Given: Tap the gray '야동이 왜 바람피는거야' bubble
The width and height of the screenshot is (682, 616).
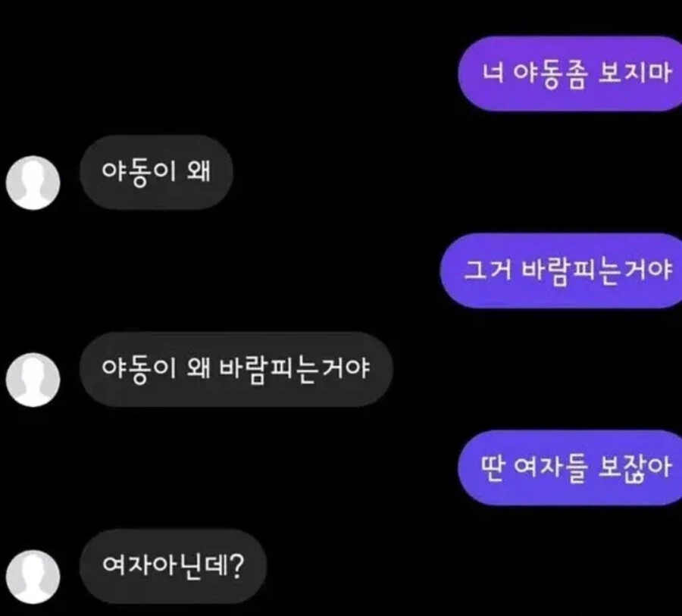Looking at the screenshot, I should tap(236, 369).
